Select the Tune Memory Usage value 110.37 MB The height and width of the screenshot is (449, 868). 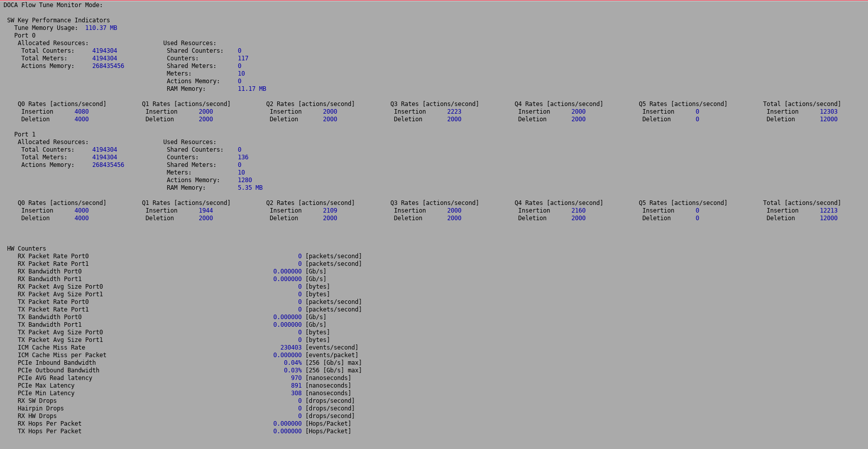(x=101, y=28)
